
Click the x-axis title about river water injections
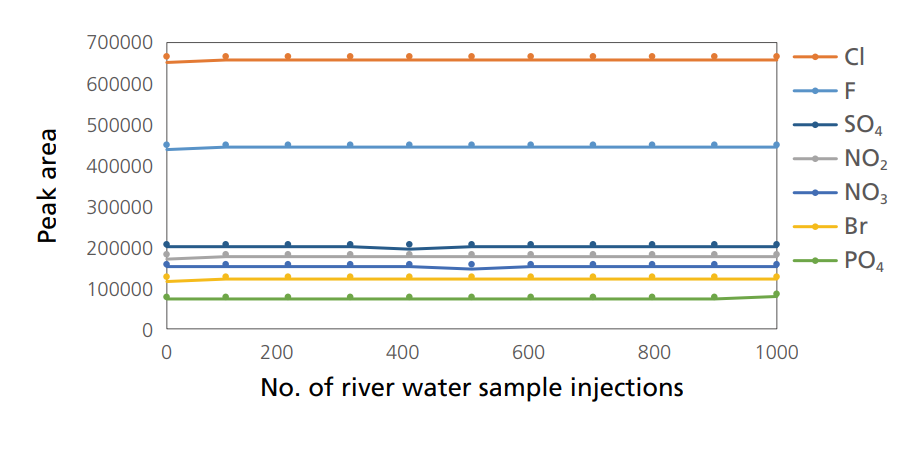471,387
